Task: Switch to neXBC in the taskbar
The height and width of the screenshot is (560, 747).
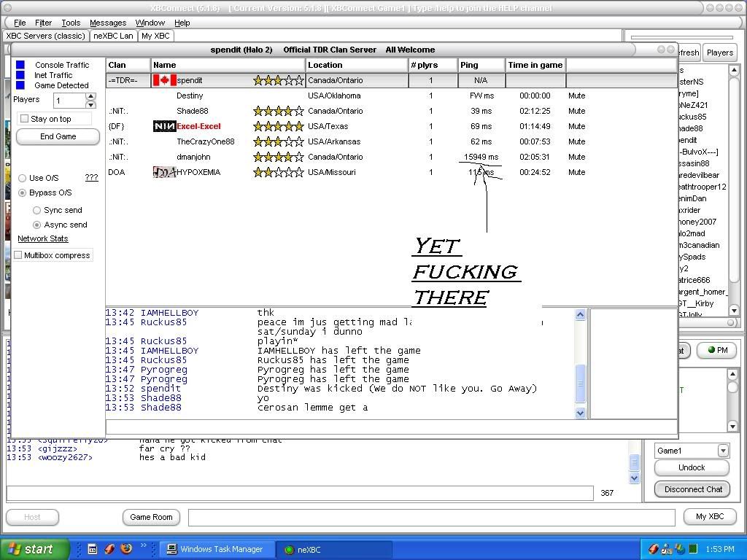Action: point(336,550)
